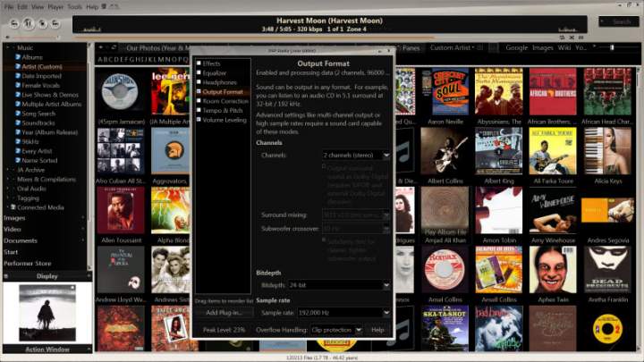The width and height of the screenshot is (644, 362).
Task: Click the Wiki link
Action: 564,47
